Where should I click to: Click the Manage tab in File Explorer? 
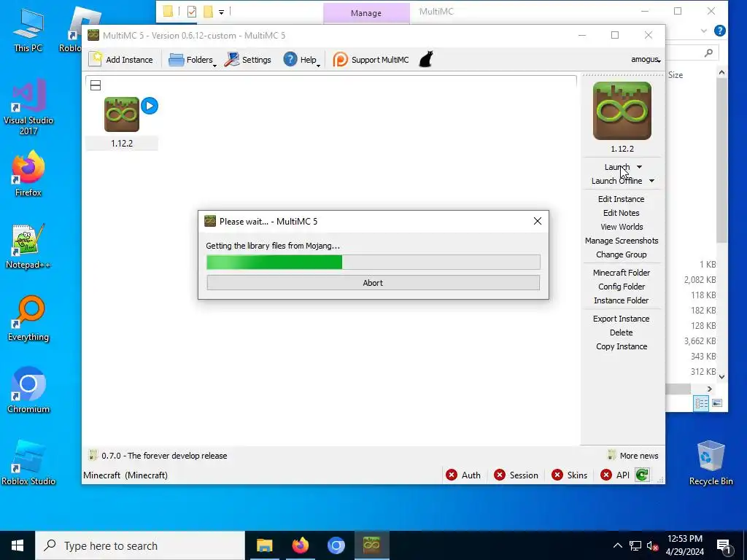[366, 13]
